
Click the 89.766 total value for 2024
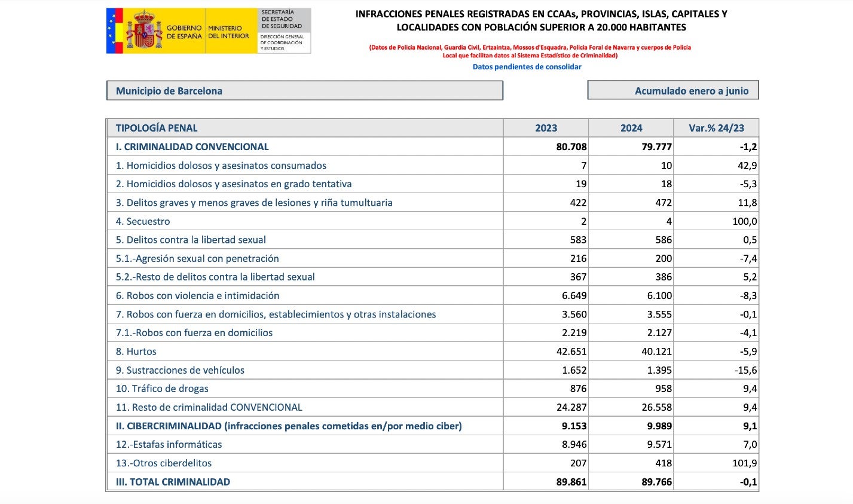click(x=656, y=482)
